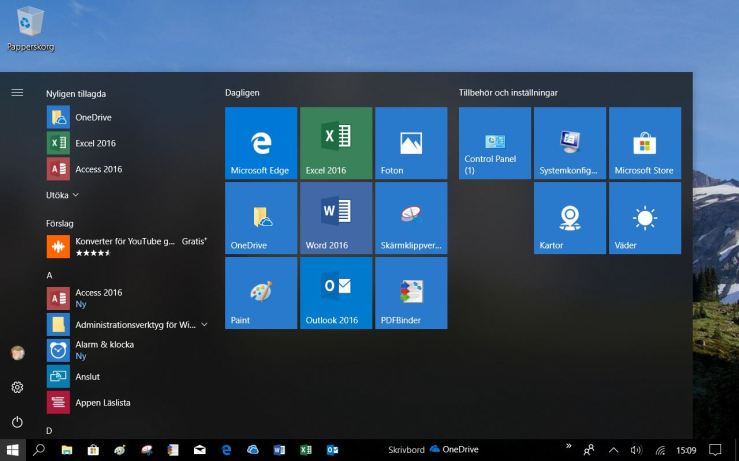739x461 pixels.
Task: Open the Word 2016 tile
Action: click(336, 218)
